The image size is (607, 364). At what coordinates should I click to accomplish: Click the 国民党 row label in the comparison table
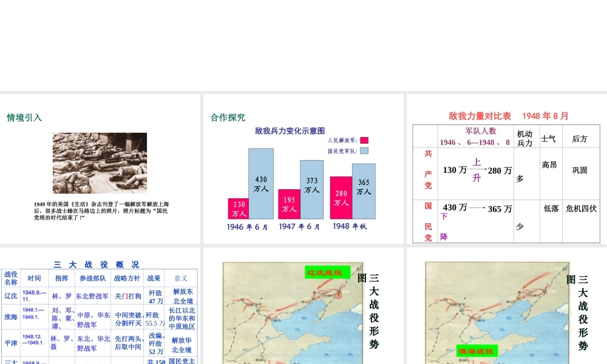428,221
